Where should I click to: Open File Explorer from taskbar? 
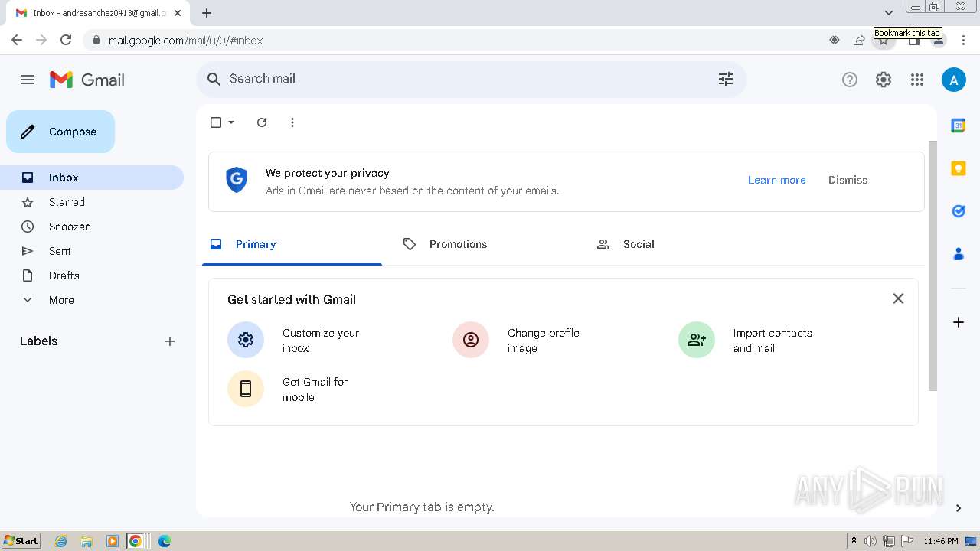[x=87, y=541]
